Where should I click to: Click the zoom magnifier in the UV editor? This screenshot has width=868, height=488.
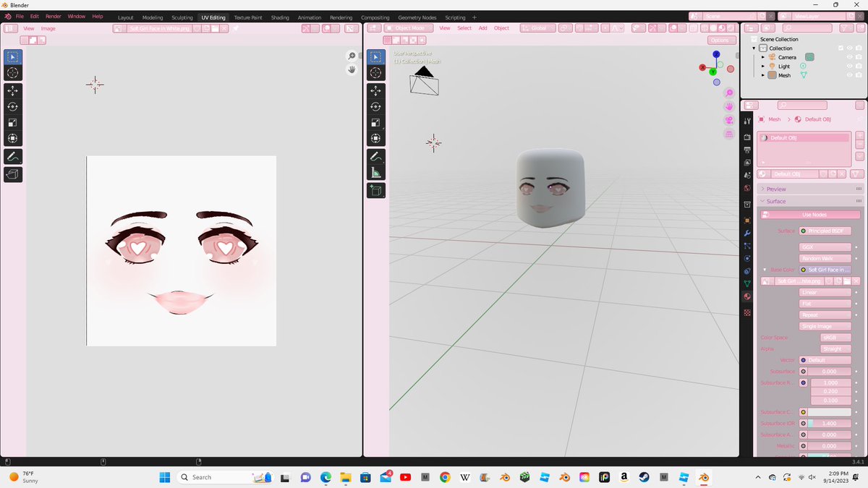tap(352, 56)
